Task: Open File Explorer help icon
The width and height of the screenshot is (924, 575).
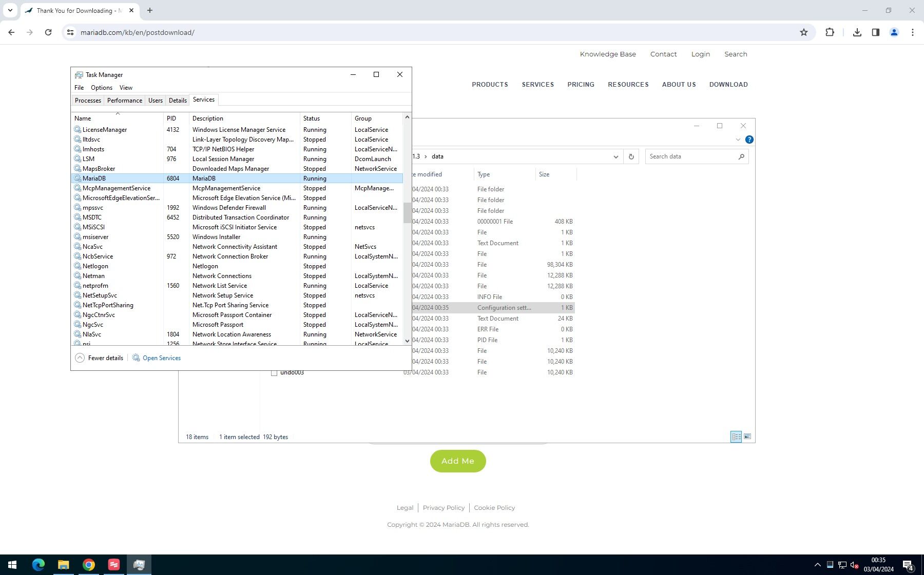Action: click(x=749, y=140)
